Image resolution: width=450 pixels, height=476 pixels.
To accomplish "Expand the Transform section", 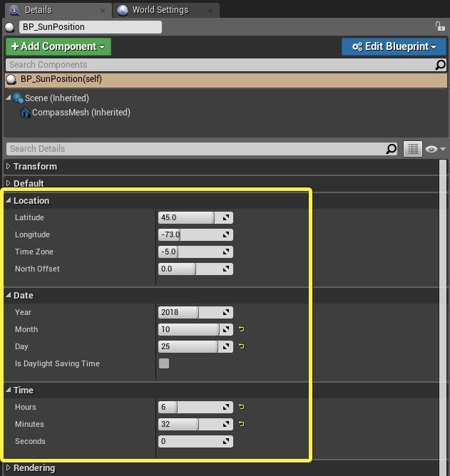I will (x=9, y=166).
